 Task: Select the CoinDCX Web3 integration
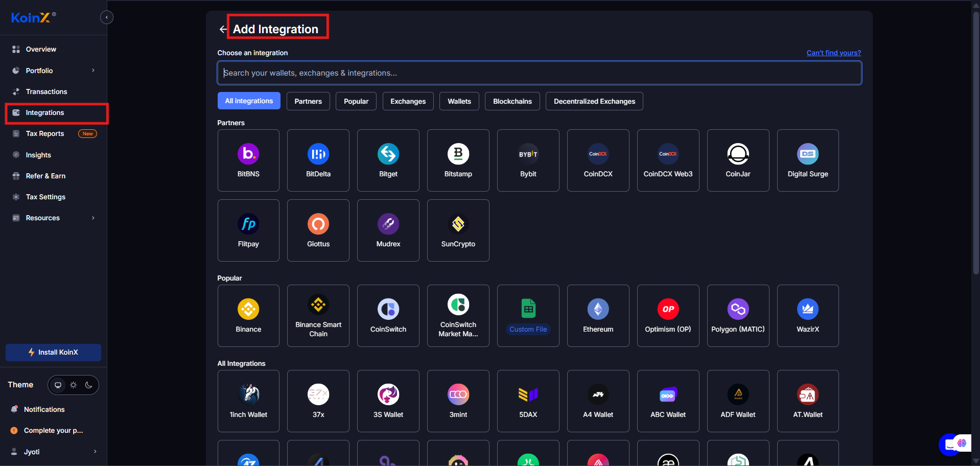668,160
